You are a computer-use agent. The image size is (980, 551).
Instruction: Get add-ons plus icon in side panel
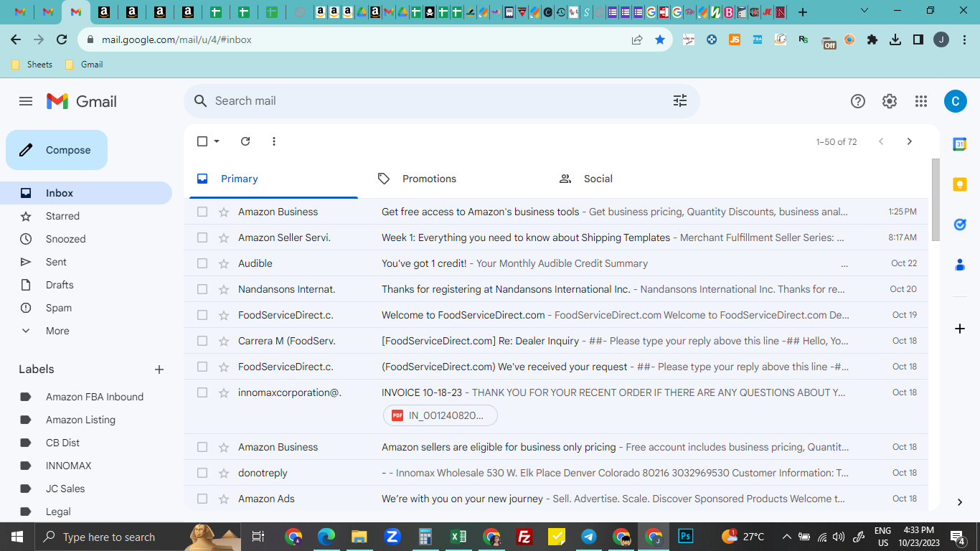960,329
